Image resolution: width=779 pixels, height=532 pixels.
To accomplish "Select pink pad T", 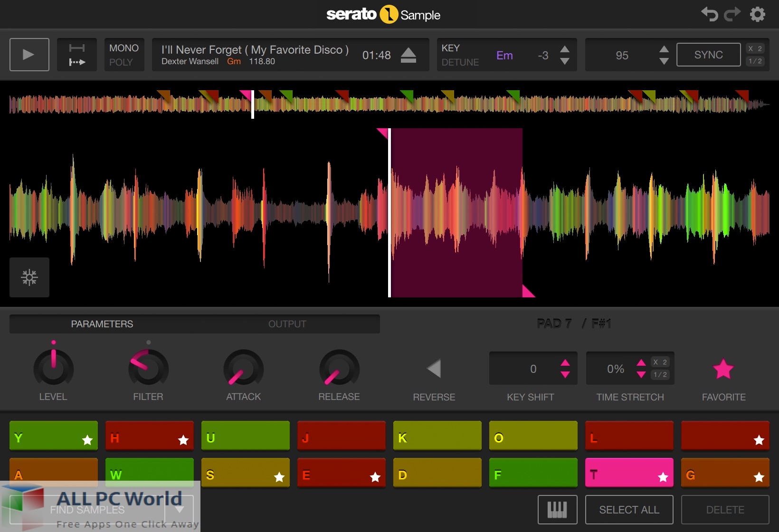I will (x=629, y=473).
